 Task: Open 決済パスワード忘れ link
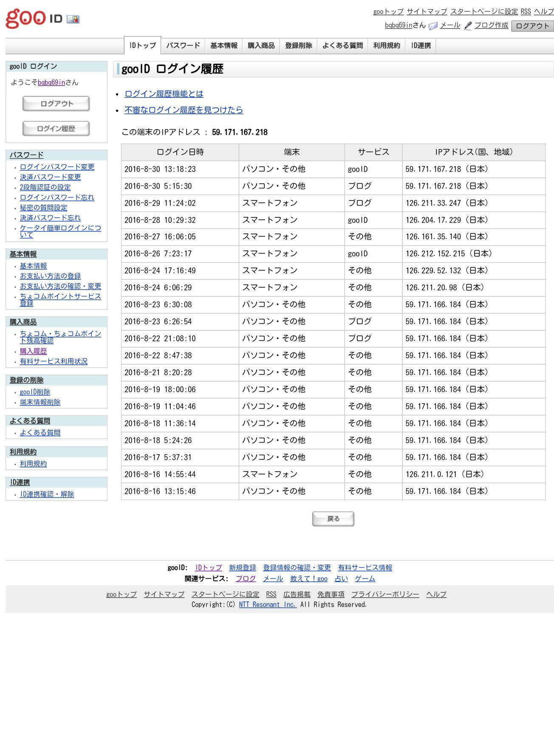(50, 218)
